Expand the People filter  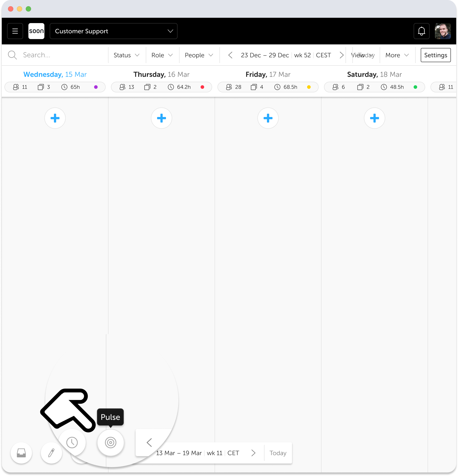click(199, 55)
